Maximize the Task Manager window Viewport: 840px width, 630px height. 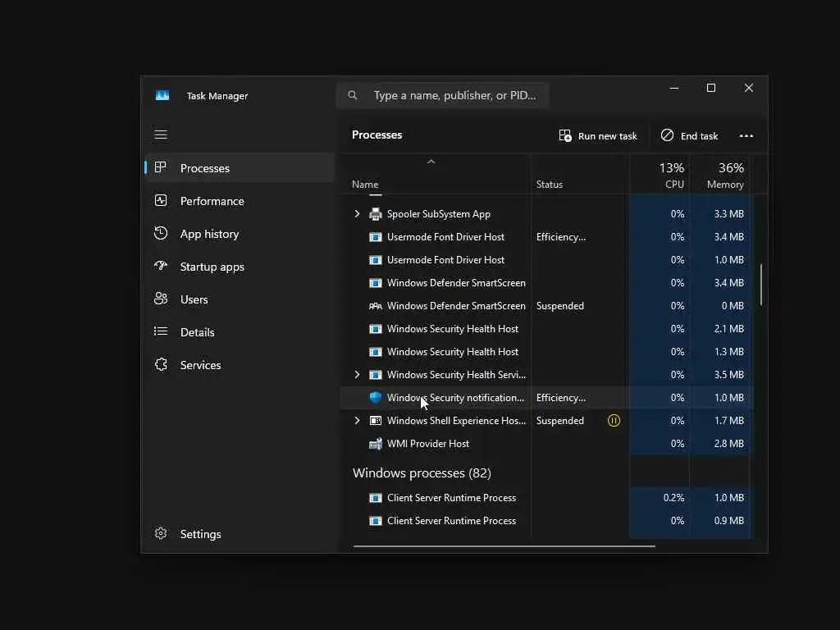[x=711, y=88]
